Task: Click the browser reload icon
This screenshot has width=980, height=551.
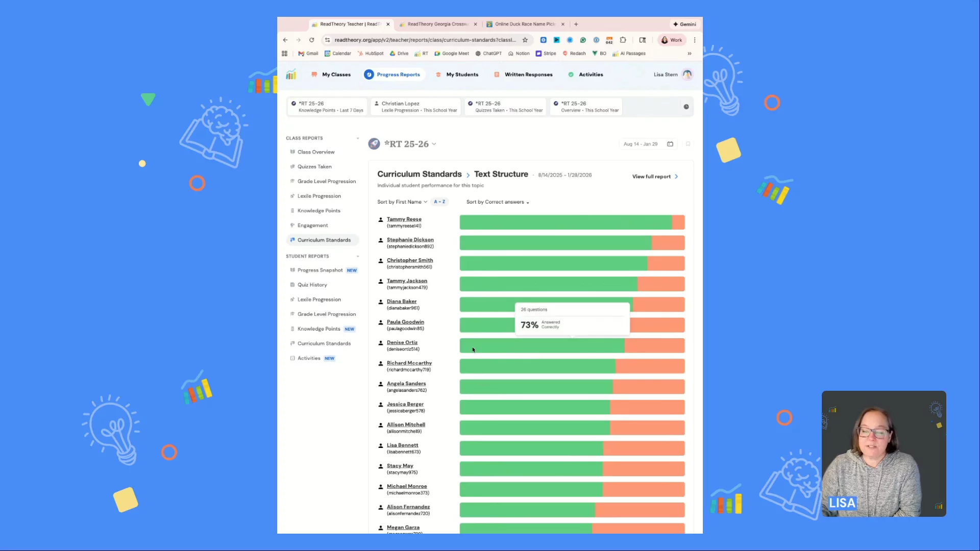Action: pyautogui.click(x=311, y=40)
